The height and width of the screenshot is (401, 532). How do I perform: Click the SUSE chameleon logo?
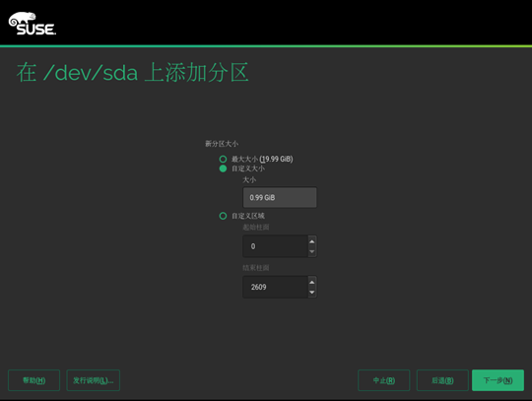click(x=33, y=24)
